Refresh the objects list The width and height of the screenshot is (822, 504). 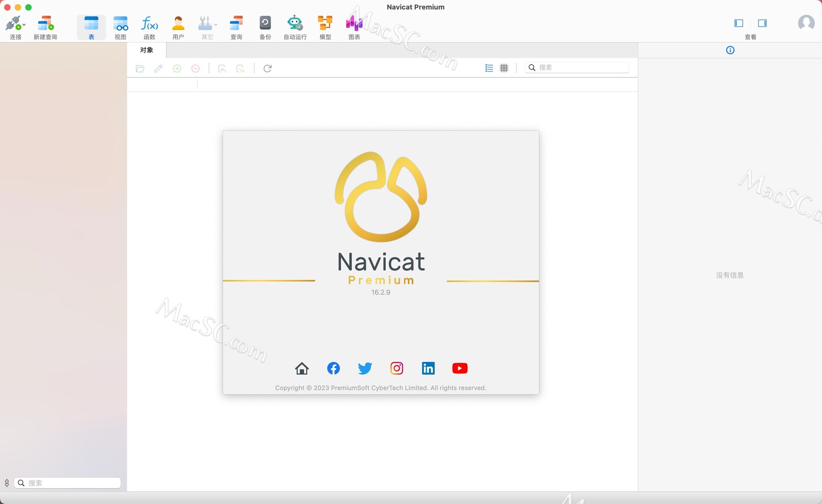[268, 69]
